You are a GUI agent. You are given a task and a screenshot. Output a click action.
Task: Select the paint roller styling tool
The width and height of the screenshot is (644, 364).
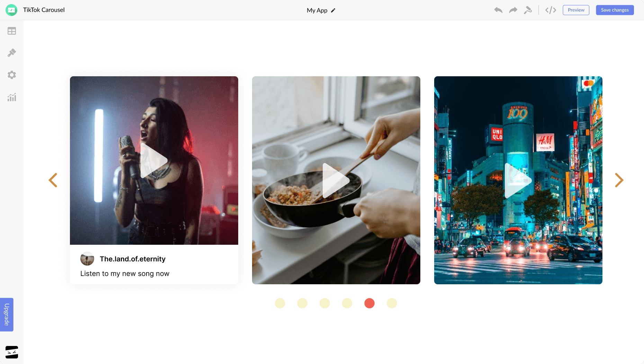tap(528, 10)
